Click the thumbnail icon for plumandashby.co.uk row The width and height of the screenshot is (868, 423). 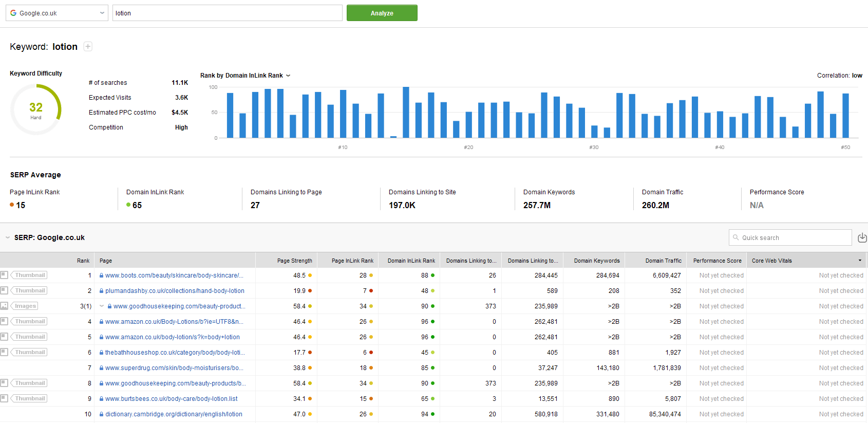pyautogui.click(x=4, y=290)
